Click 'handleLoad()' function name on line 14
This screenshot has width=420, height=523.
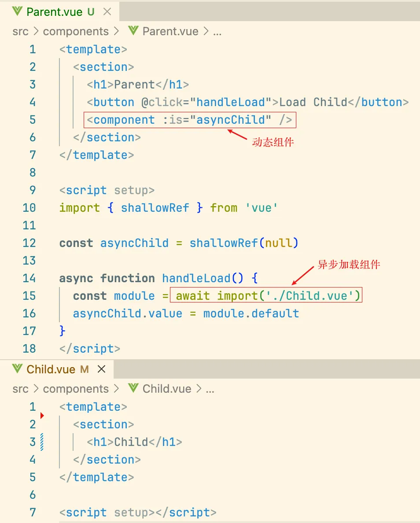(203, 278)
